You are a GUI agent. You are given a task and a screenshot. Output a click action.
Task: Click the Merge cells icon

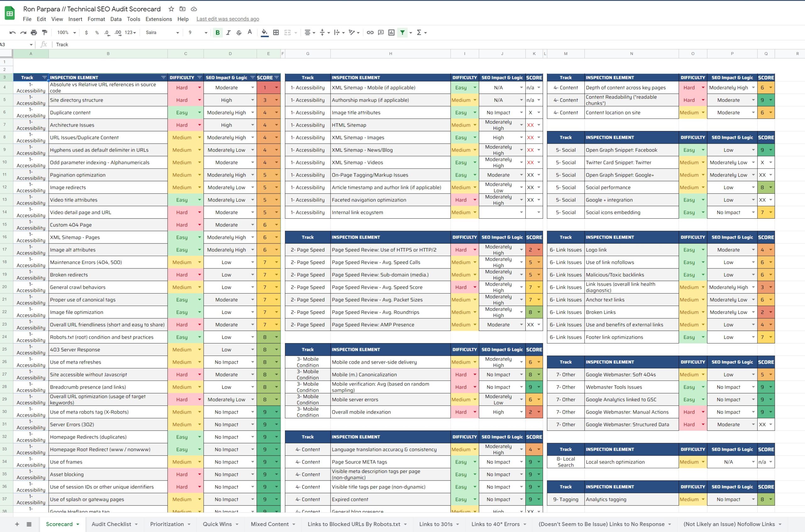pyautogui.click(x=287, y=33)
